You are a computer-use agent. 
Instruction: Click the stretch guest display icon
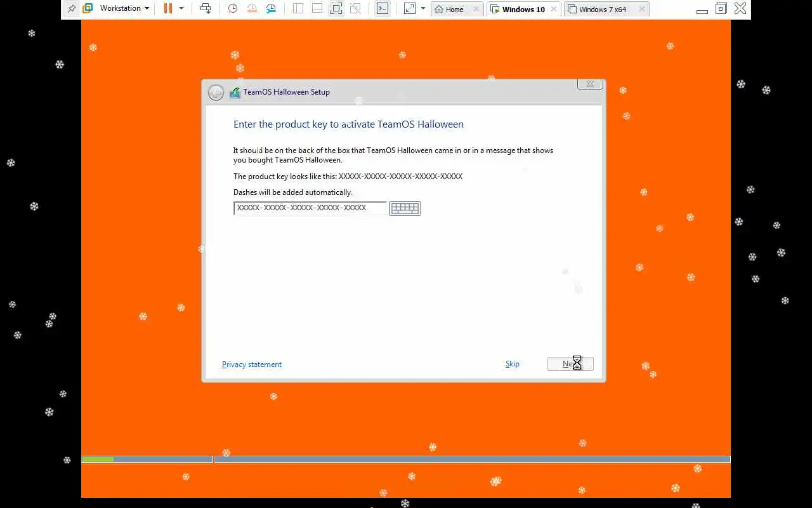pos(410,9)
